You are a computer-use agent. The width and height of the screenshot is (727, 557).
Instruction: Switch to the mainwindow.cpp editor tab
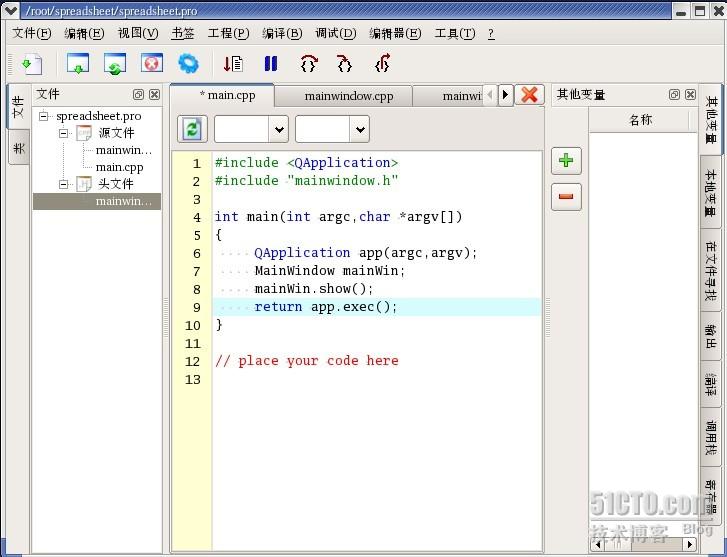click(344, 96)
